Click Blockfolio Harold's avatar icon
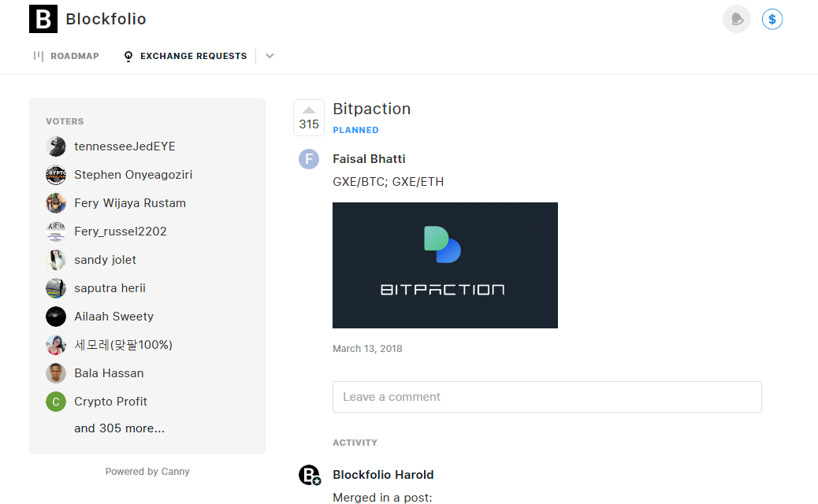This screenshot has height=504, width=818. (x=310, y=475)
